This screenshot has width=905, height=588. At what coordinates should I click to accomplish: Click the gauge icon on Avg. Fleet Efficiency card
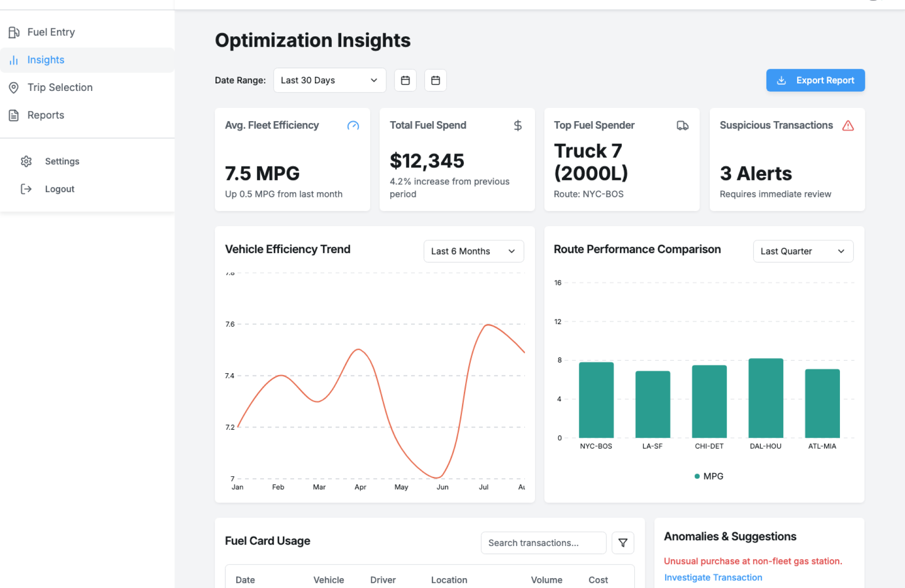click(353, 125)
